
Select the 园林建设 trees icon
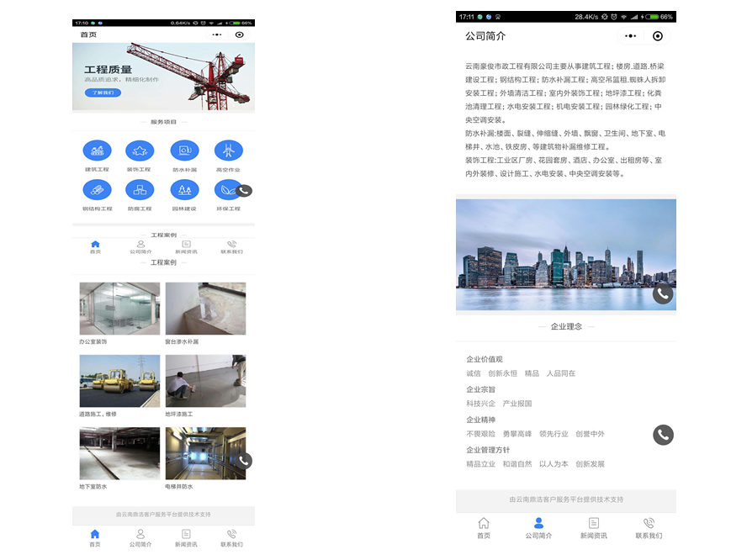point(184,190)
